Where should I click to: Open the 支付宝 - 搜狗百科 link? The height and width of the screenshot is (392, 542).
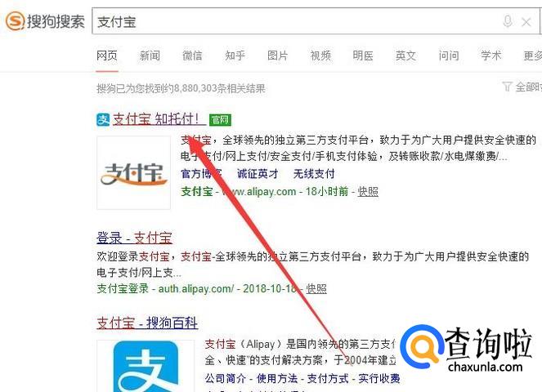tap(147, 323)
